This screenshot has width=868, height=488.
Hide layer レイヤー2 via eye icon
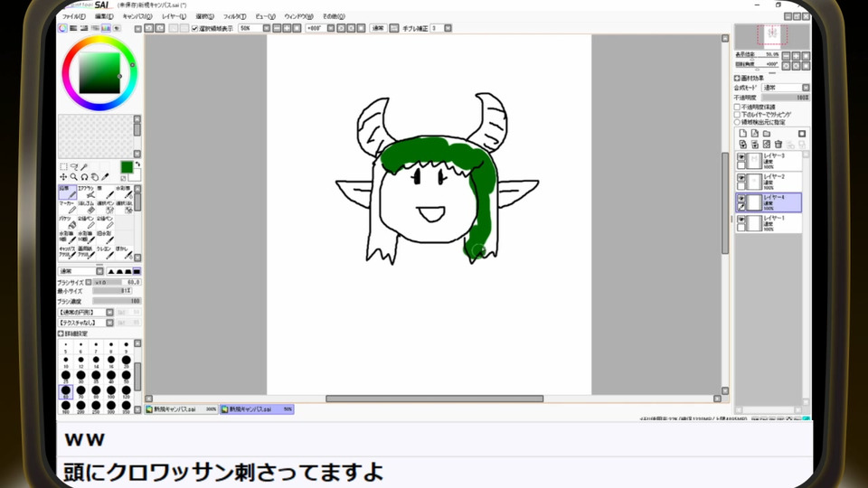[x=741, y=178]
